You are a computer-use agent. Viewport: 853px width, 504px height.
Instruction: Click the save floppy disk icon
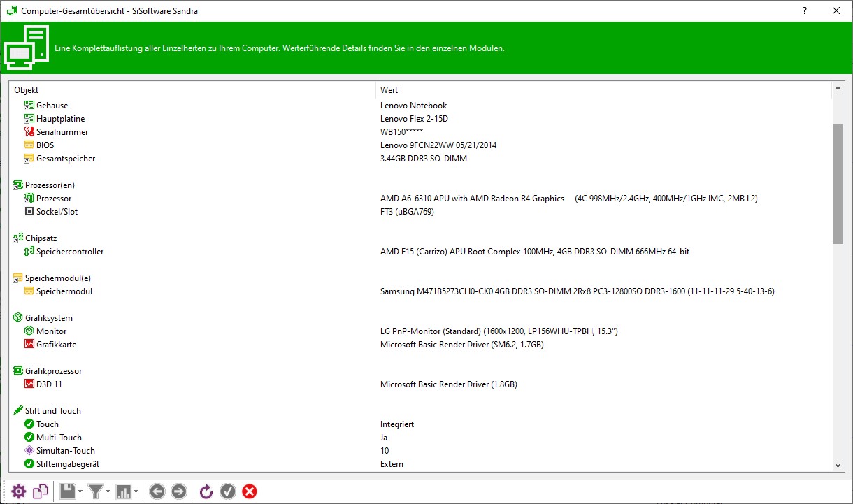(x=68, y=491)
